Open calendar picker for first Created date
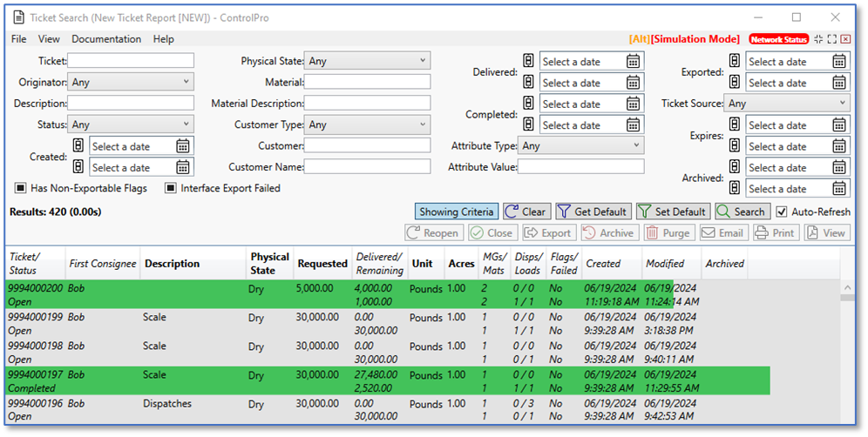This screenshot has width=868, height=437. pyautogui.click(x=183, y=146)
